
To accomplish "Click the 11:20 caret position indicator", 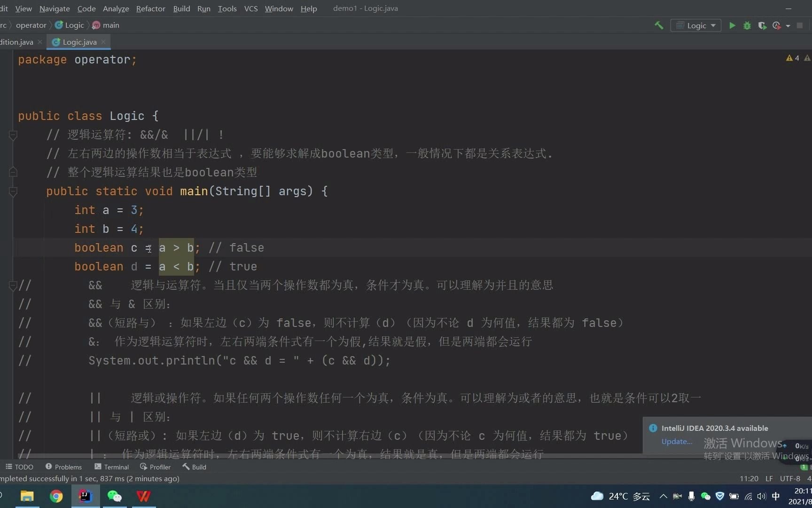I will pos(749,478).
